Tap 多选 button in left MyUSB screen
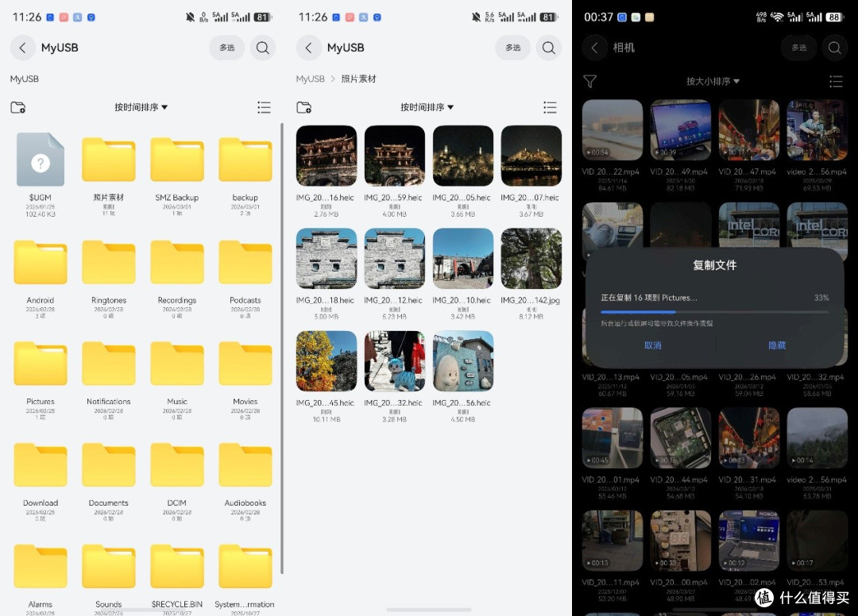 pos(227,48)
